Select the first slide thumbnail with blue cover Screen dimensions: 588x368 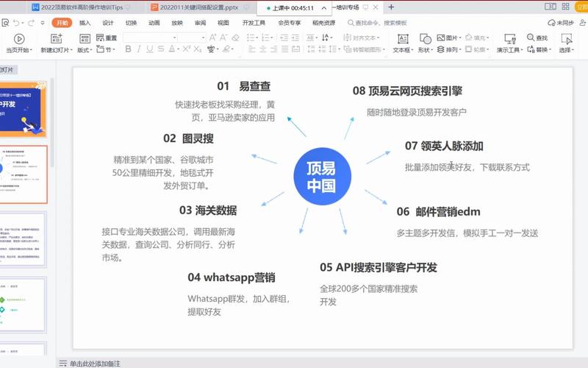[x=23, y=109]
